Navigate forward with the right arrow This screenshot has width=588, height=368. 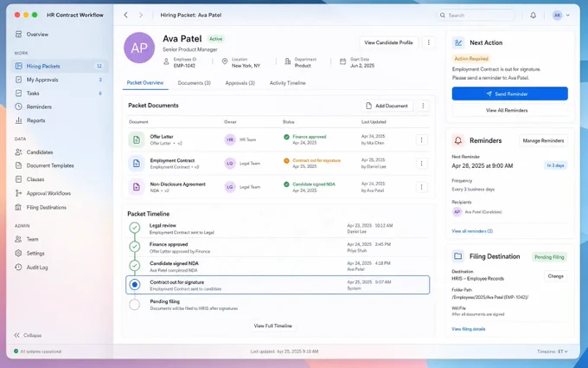coord(141,15)
